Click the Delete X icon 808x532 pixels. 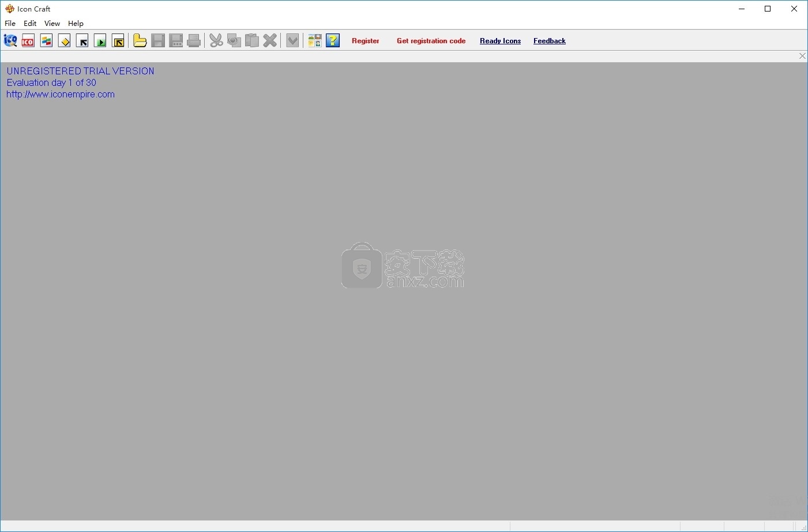pyautogui.click(x=270, y=40)
